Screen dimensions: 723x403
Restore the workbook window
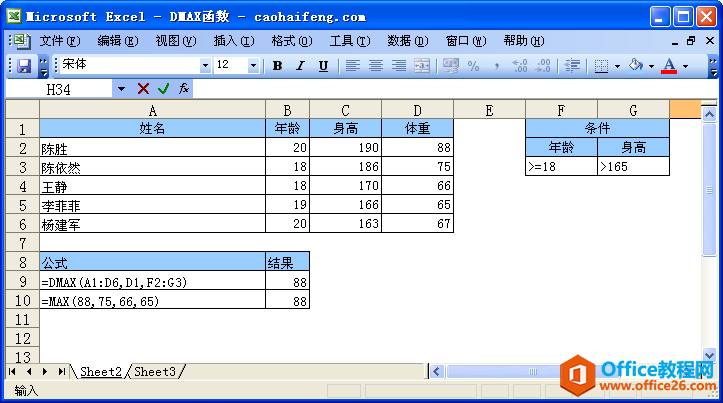[691, 41]
